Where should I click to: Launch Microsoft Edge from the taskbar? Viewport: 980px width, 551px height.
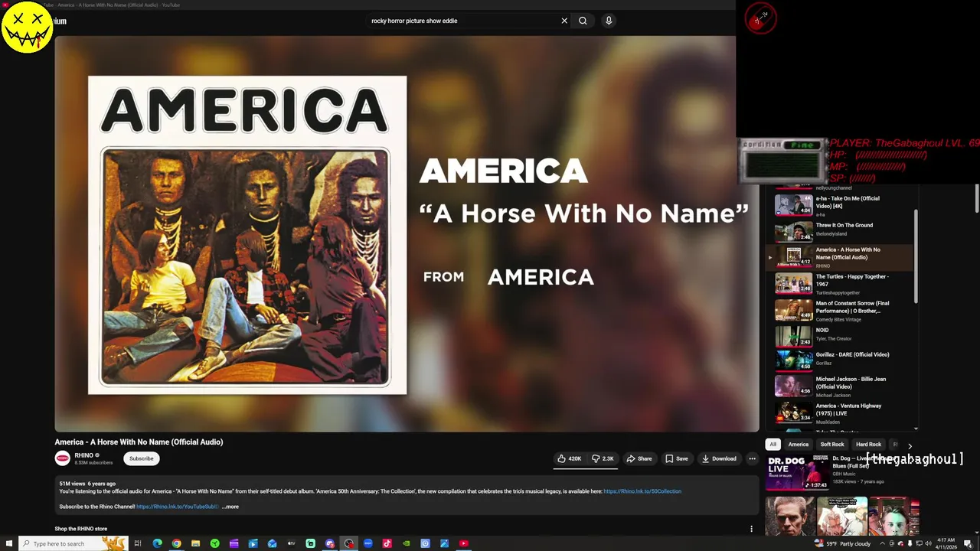157,543
